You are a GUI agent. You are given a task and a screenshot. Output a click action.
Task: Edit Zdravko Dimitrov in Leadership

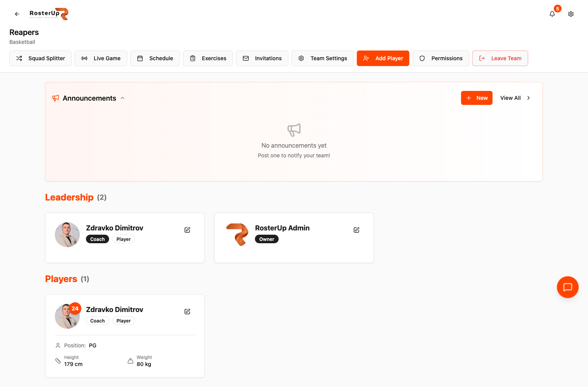[187, 230]
